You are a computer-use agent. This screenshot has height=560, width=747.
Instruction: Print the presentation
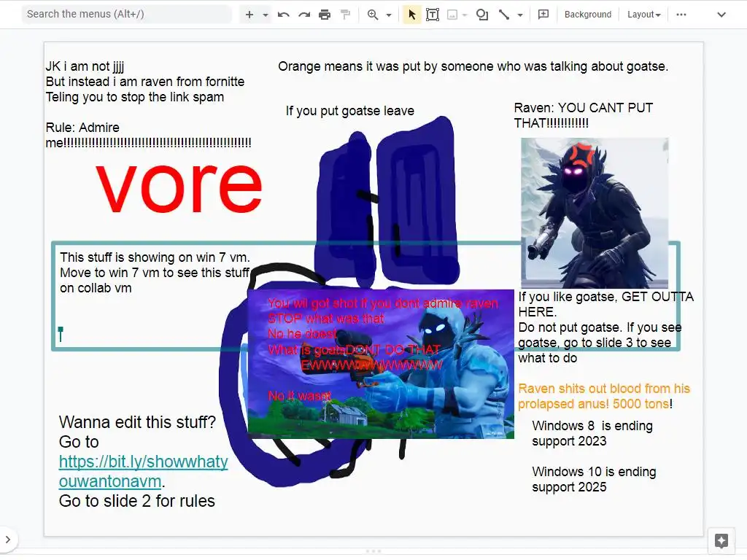click(325, 15)
